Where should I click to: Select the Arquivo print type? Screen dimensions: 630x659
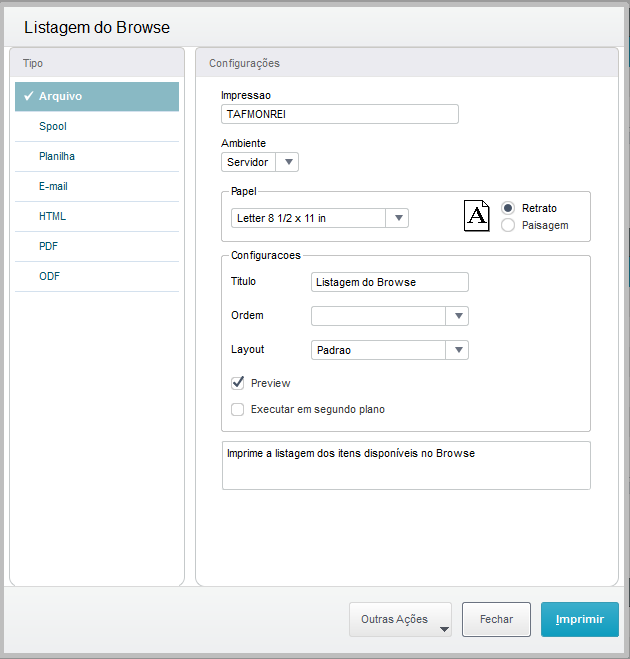pyautogui.click(x=97, y=97)
